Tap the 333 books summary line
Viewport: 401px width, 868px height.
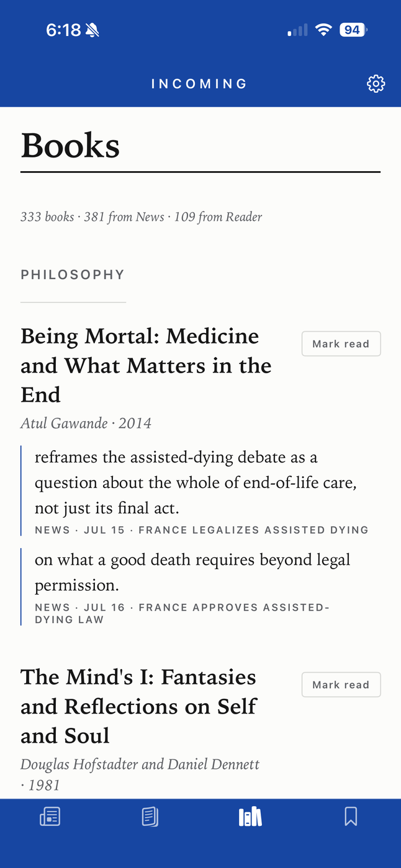point(142,217)
